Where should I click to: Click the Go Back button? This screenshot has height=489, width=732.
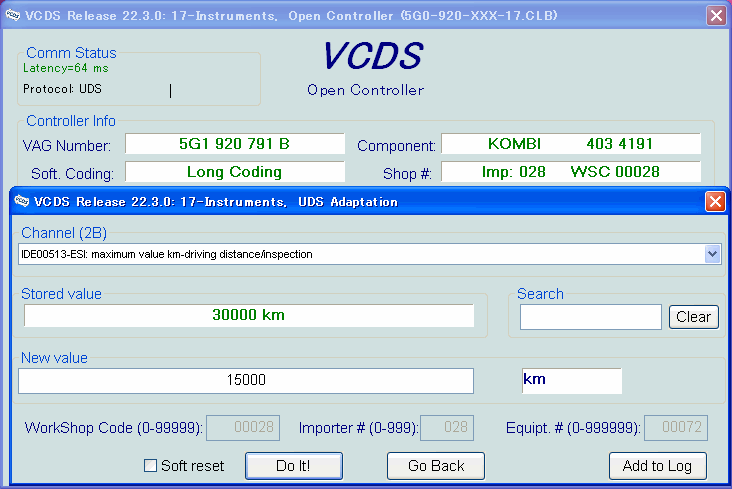tap(436, 466)
